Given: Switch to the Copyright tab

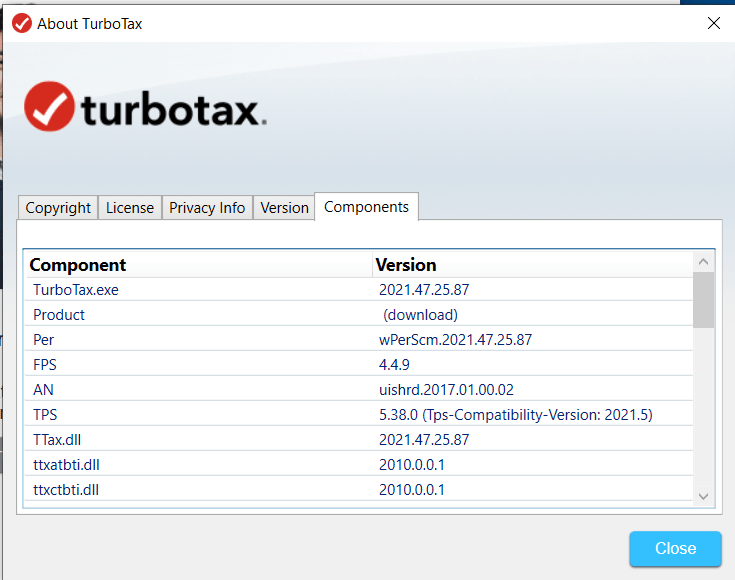Looking at the screenshot, I should (58, 207).
